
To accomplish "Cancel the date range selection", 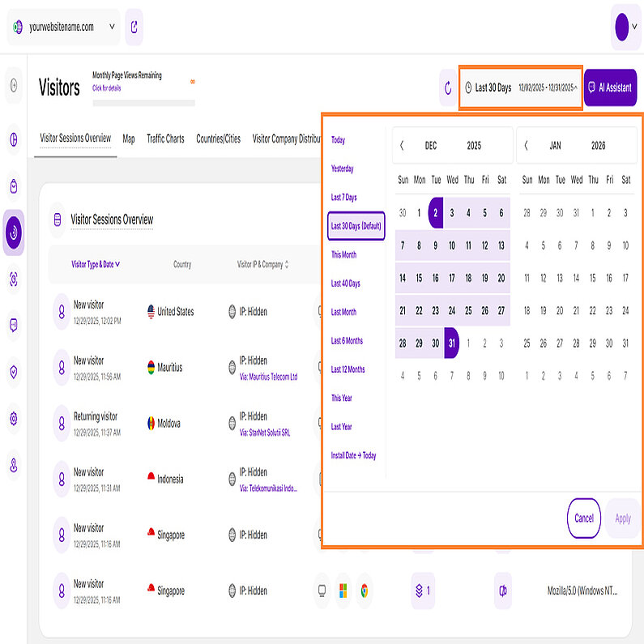I will (x=583, y=518).
